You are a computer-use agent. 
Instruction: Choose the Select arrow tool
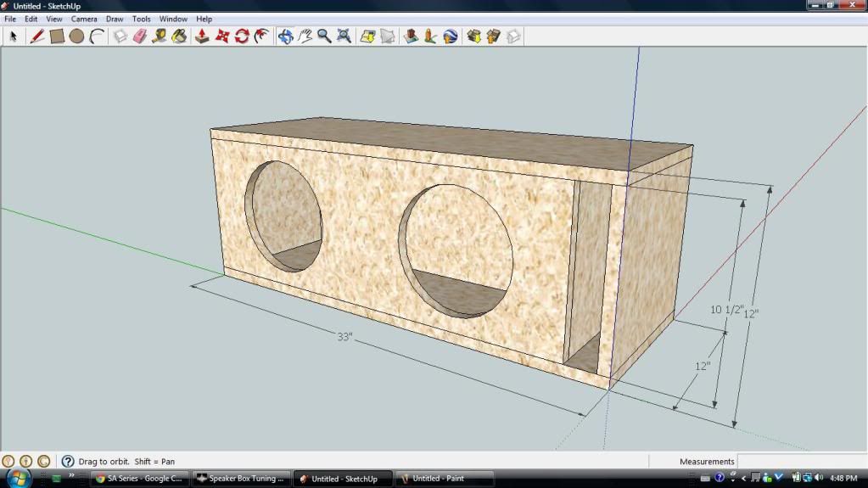pyautogui.click(x=14, y=36)
